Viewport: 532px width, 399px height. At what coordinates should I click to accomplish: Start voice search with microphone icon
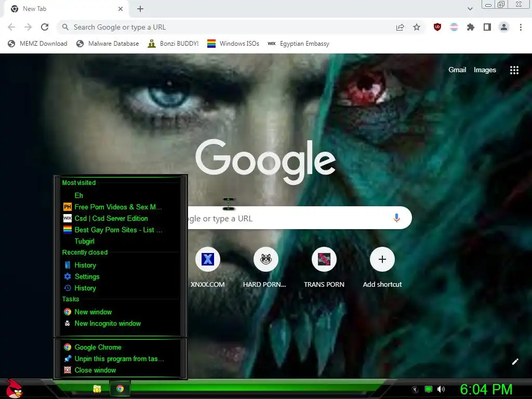pos(396,218)
